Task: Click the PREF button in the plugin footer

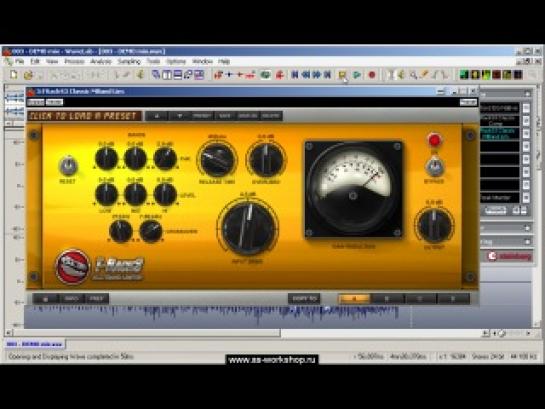Action: point(96,298)
